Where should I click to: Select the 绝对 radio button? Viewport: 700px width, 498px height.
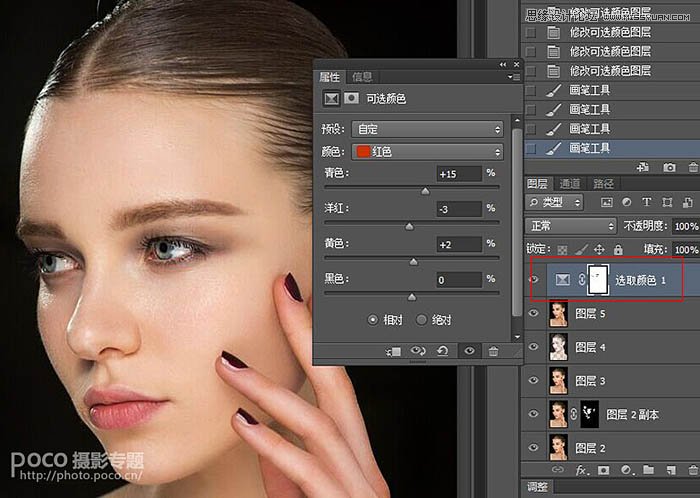[x=420, y=320]
